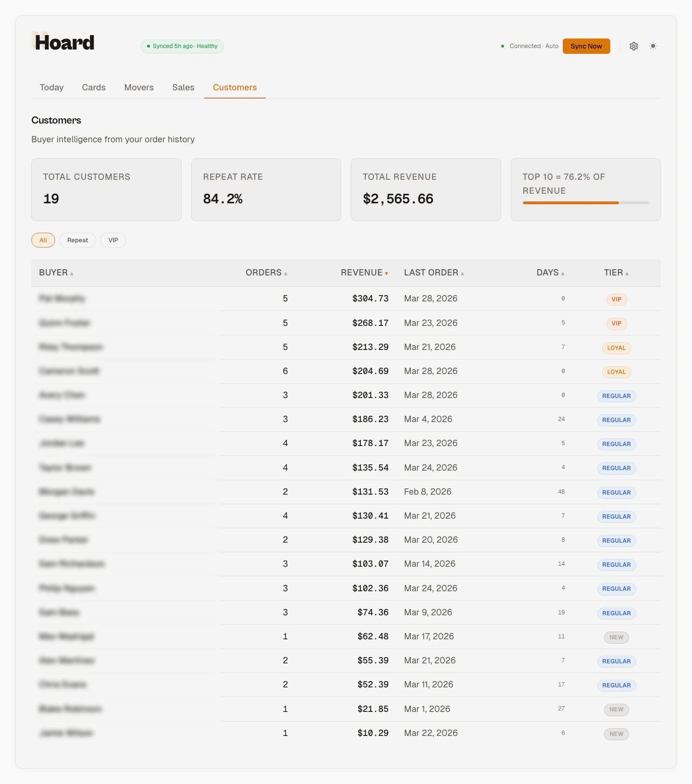Sort table by Buyer column
Image resolution: width=692 pixels, height=784 pixels.
[56, 273]
